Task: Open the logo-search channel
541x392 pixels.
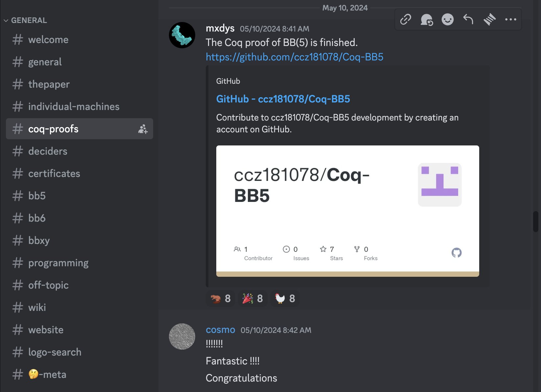Action: (80, 352)
